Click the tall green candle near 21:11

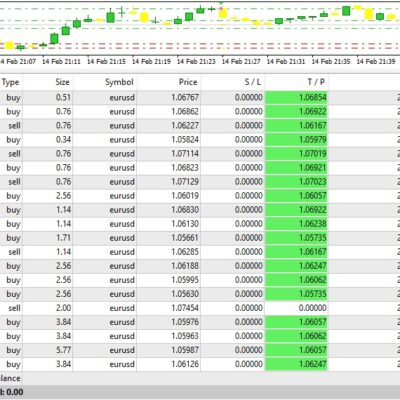pos(54,38)
